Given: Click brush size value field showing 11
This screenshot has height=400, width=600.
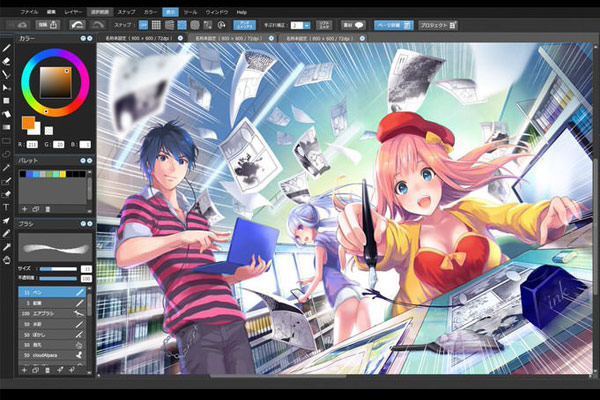Looking at the screenshot, I should (x=86, y=269).
